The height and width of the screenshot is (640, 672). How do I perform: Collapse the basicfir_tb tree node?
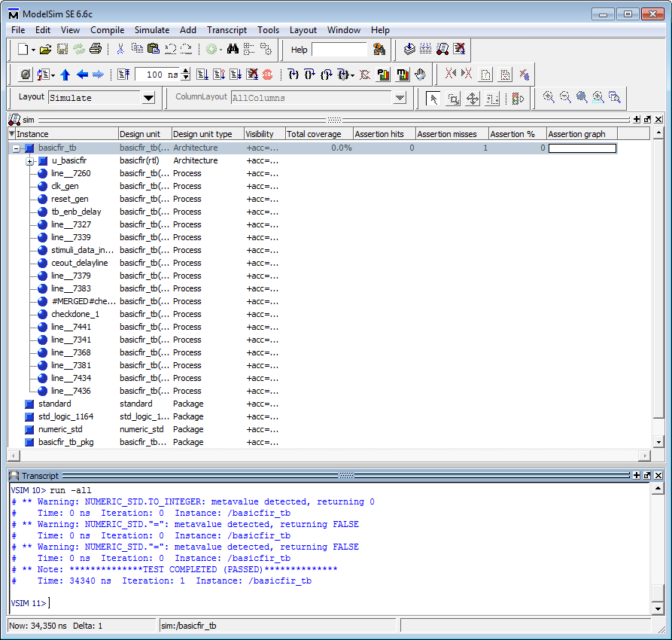(16, 148)
